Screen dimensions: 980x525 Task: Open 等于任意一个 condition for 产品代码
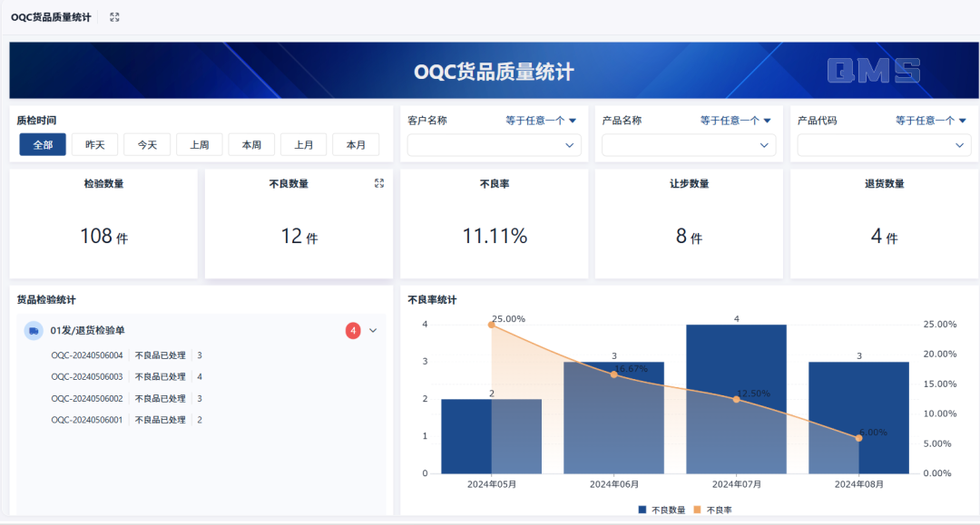click(x=931, y=121)
